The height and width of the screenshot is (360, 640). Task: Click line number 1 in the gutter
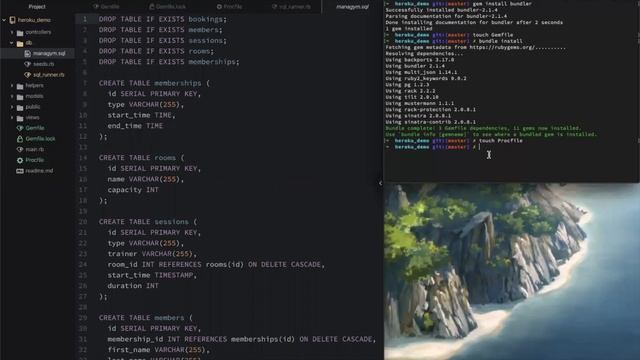tap(85, 19)
